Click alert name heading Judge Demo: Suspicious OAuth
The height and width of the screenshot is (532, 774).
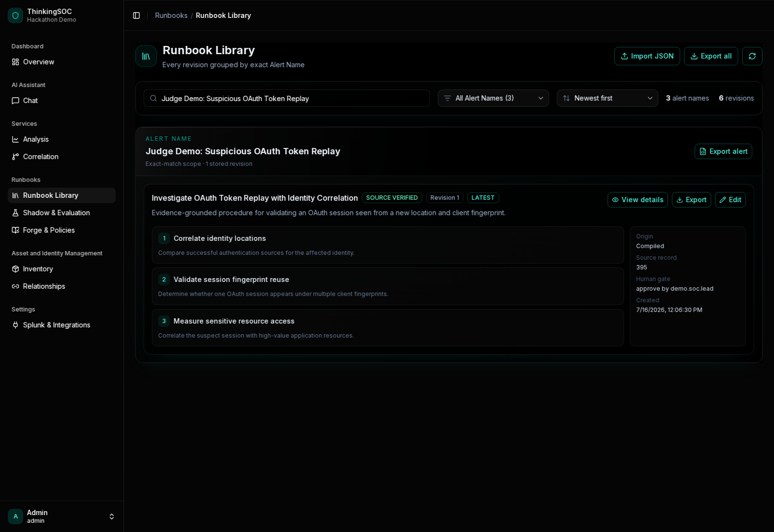tap(243, 151)
